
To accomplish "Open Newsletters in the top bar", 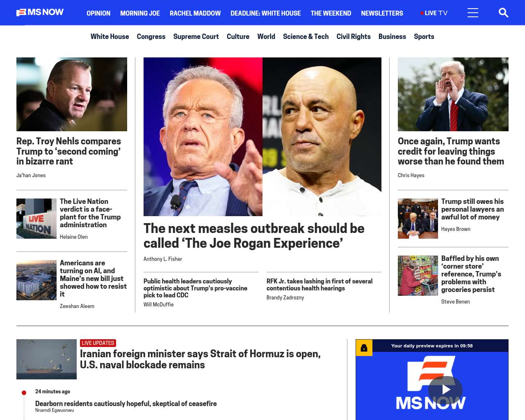I will [382, 13].
